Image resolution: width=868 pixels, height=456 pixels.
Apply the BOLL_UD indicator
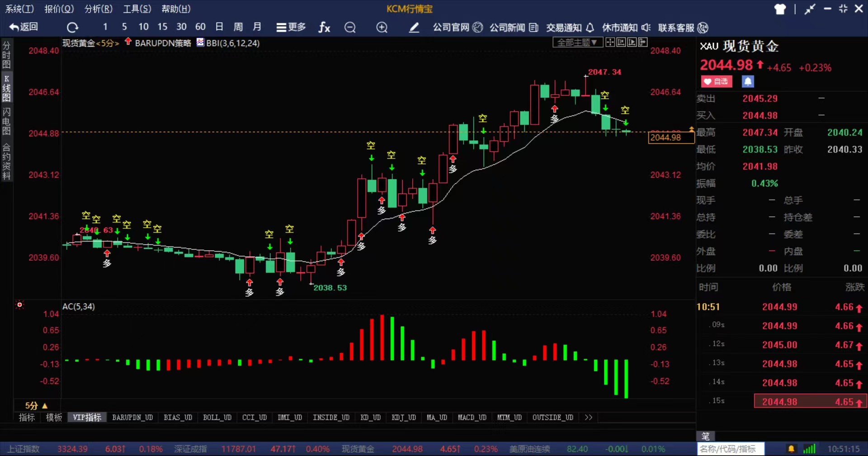(217, 417)
